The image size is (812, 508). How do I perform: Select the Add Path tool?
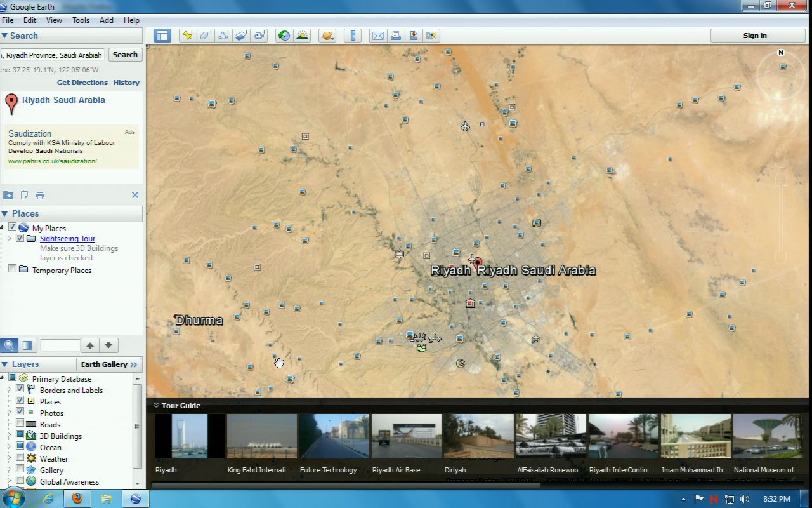pos(223,36)
